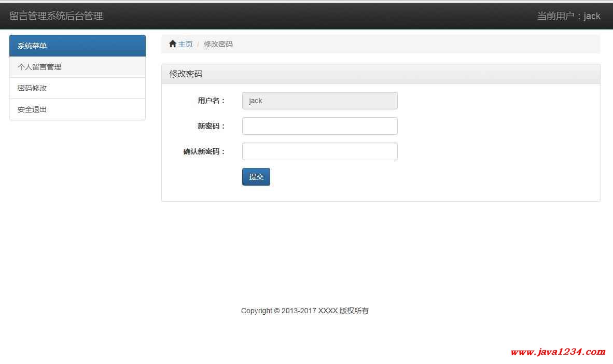This screenshot has width=613, height=364.
Task: Click the 系统菜单 sidebar header
Action: tap(32, 46)
